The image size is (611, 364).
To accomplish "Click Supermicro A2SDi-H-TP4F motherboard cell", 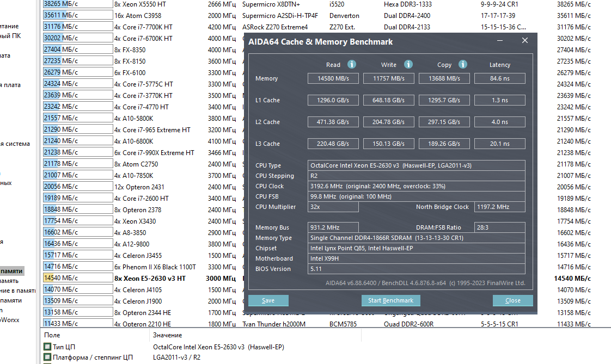I will (280, 16).
